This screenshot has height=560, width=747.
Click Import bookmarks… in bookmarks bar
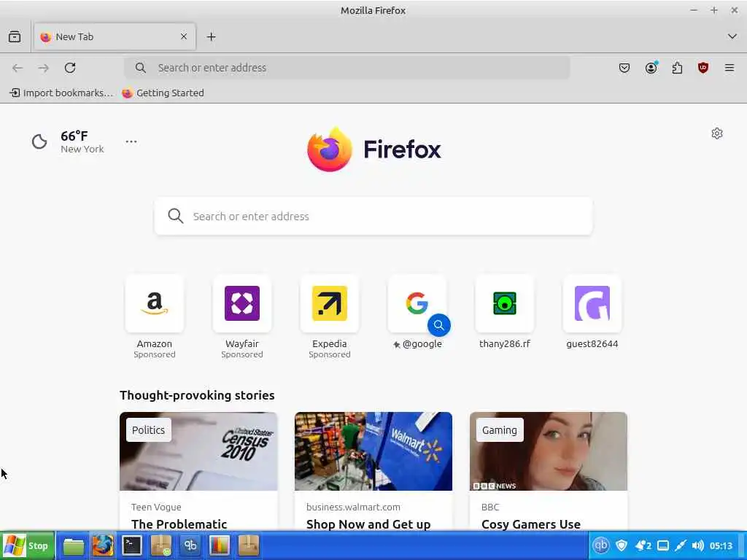[61, 93]
